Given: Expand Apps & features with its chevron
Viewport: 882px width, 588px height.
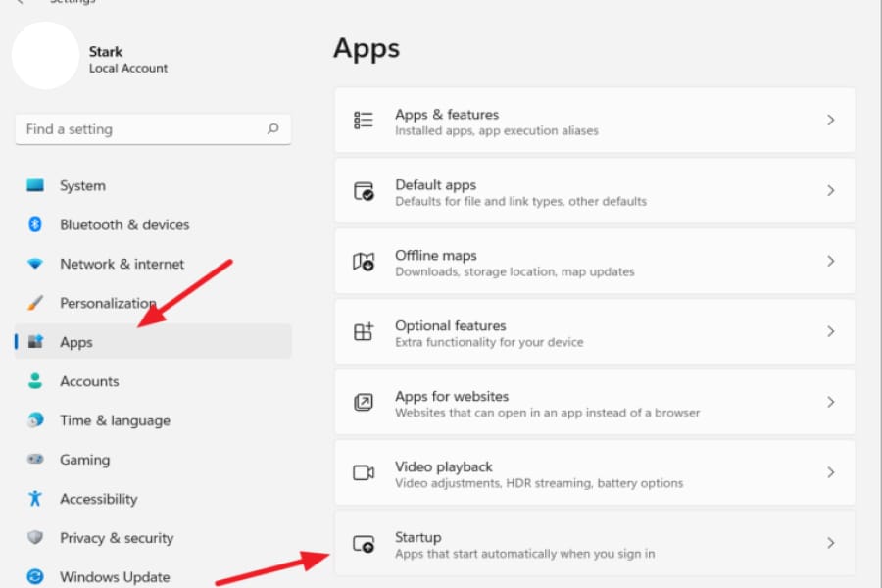Looking at the screenshot, I should click(830, 120).
